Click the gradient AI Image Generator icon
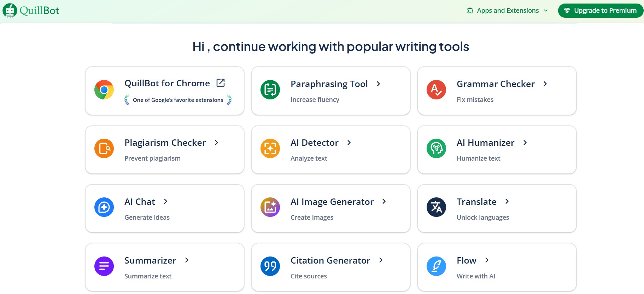 (270, 207)
